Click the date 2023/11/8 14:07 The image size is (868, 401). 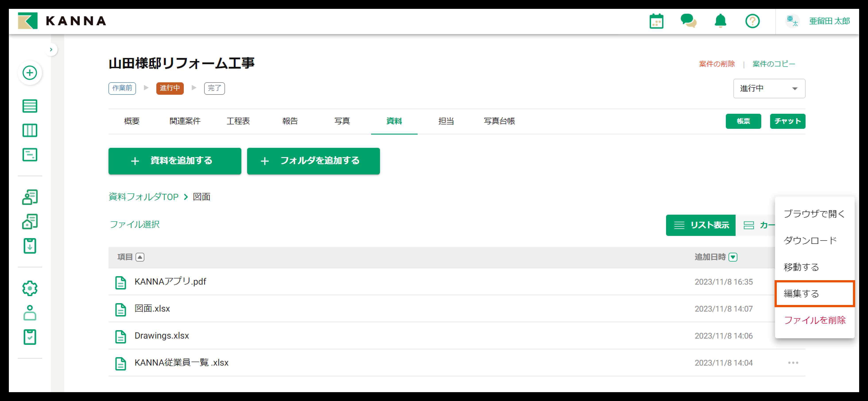point(723,309)
